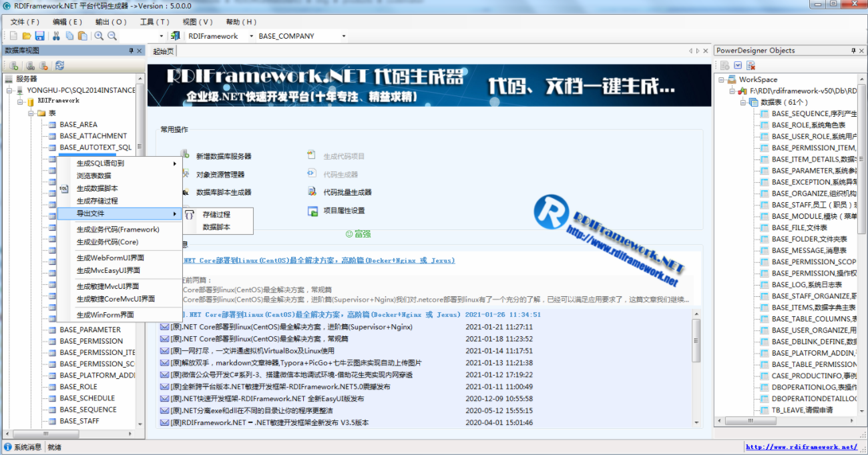
Task: Choose 生成WinForm界面 menu entry
Action: click(119, 315)
